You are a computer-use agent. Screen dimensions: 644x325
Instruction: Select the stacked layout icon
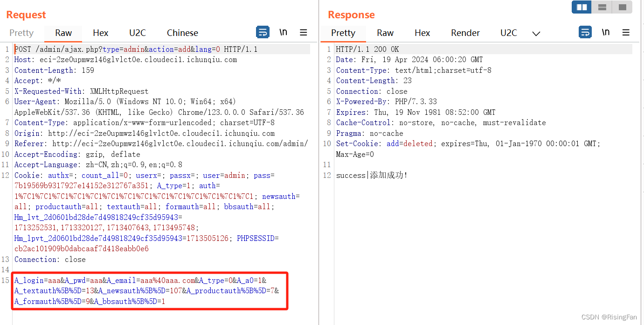(x=602, y=7)
